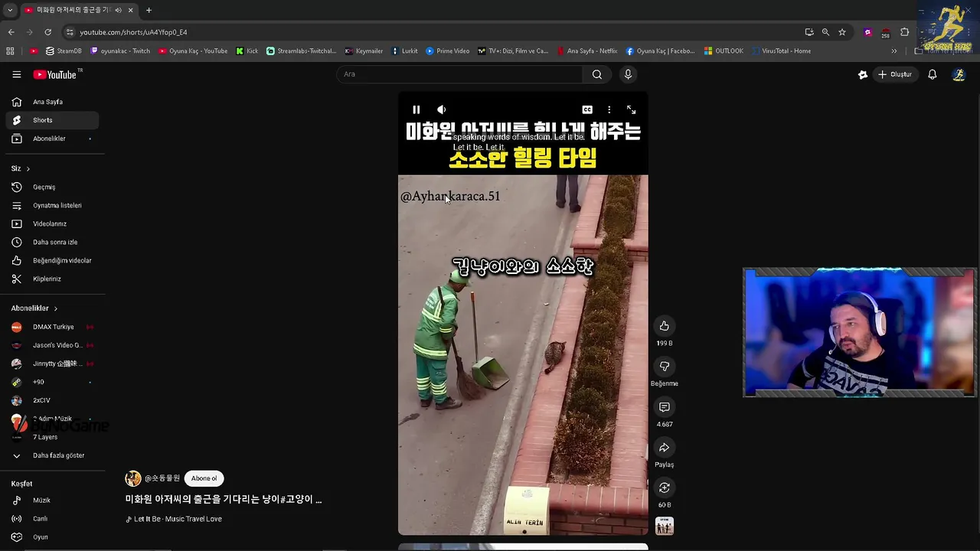Toggle closed captions on the Short
The width and height of the screenshot is (980, 551).
pyautogui.click(x=587, y=109)
